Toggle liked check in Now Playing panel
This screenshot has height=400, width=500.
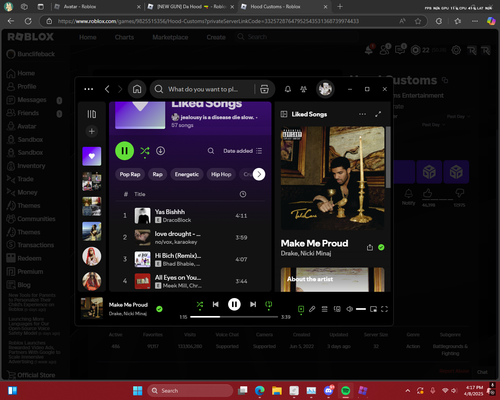coord(381,247)
